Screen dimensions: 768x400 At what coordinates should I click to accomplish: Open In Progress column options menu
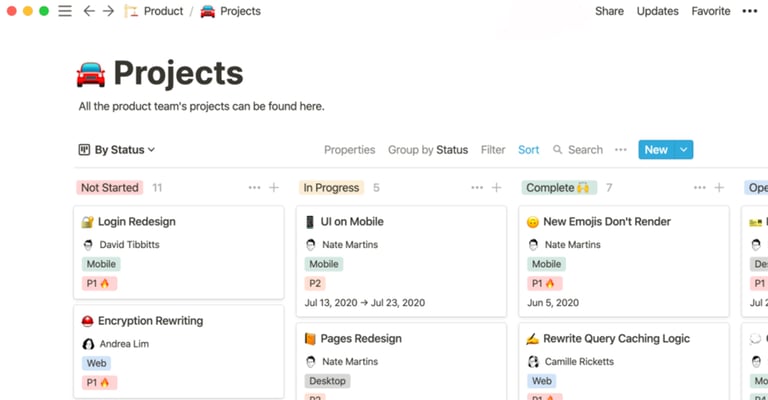[477, 187]
